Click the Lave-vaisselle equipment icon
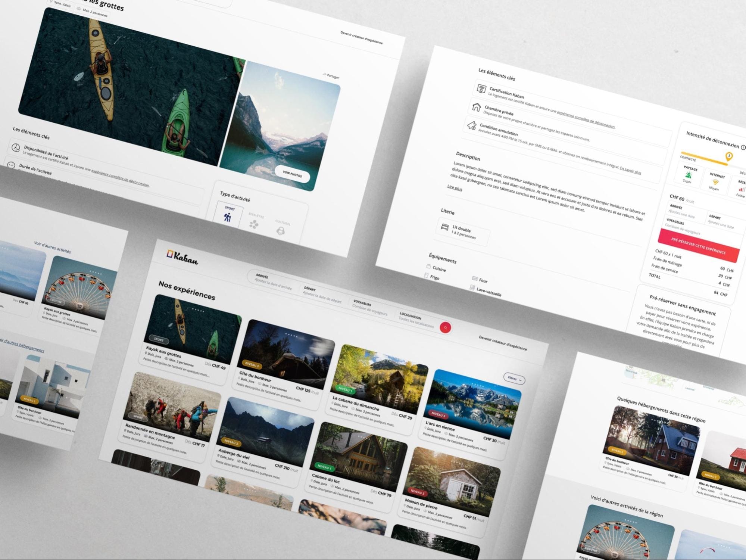Screen dimensions: 746x560 coord(472,288)
